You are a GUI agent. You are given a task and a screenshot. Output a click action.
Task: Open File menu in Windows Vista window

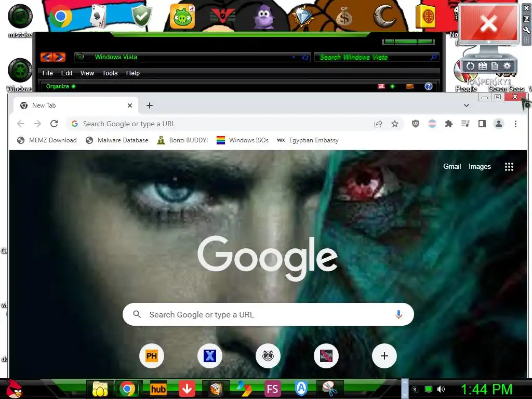[47, 73]
